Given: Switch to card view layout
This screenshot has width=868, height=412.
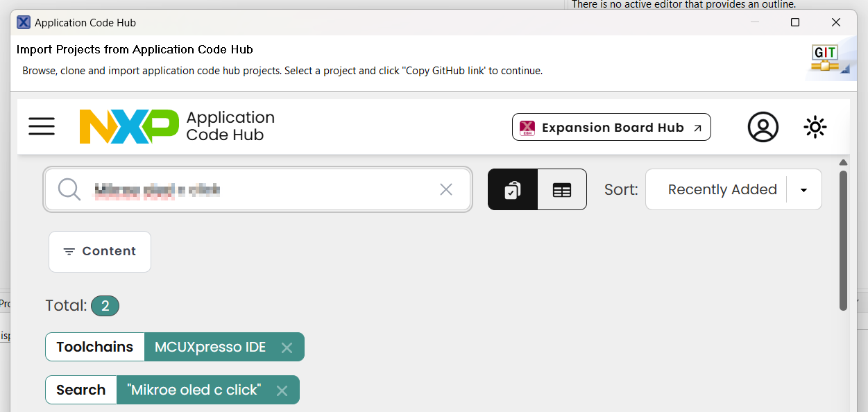Looking at the screenshot, I should (513, 189).
